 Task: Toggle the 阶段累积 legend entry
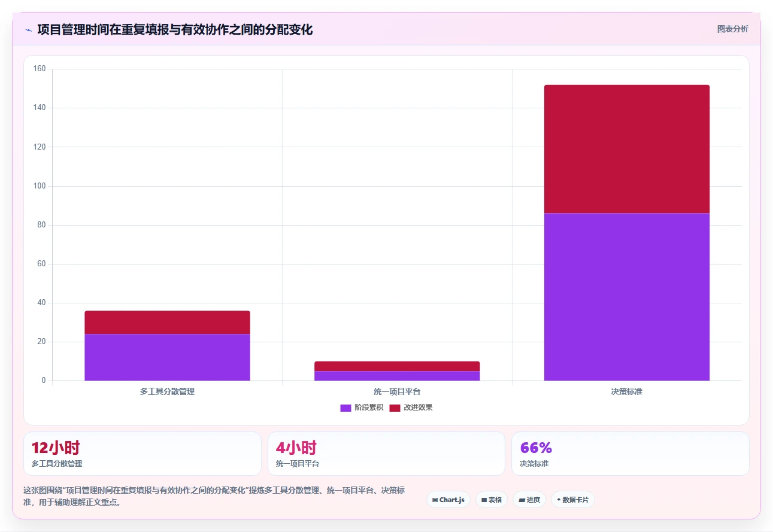coord(362,408)
